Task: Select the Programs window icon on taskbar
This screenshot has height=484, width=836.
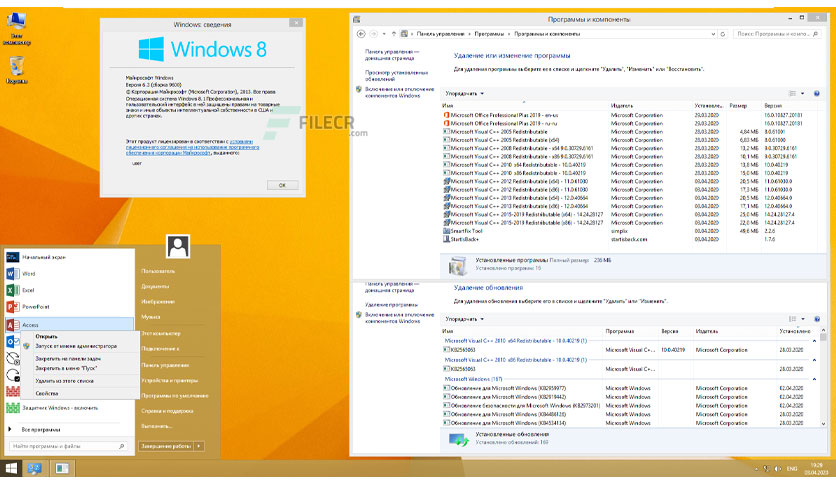Action: click(62, 468)
